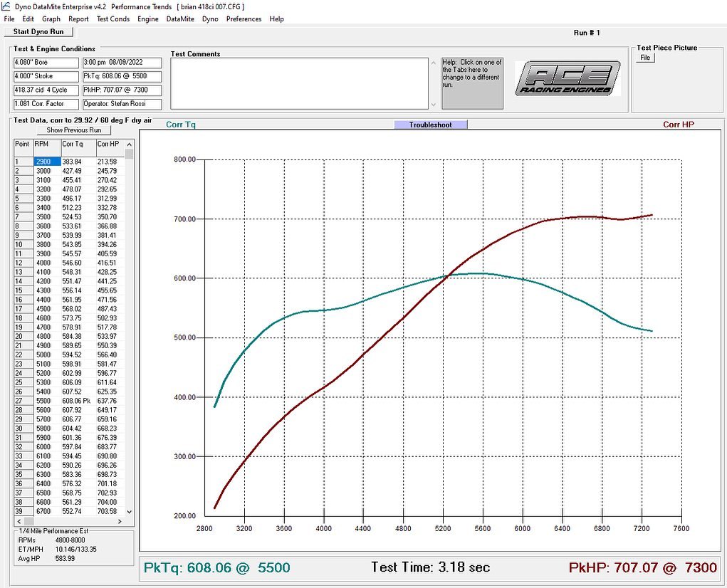727x588 pixels.
Task: Click the 4.080" Bore field
Action: tap(46, 63)
